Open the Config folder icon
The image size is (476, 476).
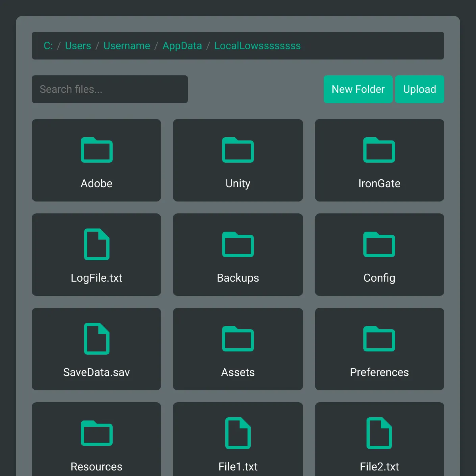tap(379, 244)
